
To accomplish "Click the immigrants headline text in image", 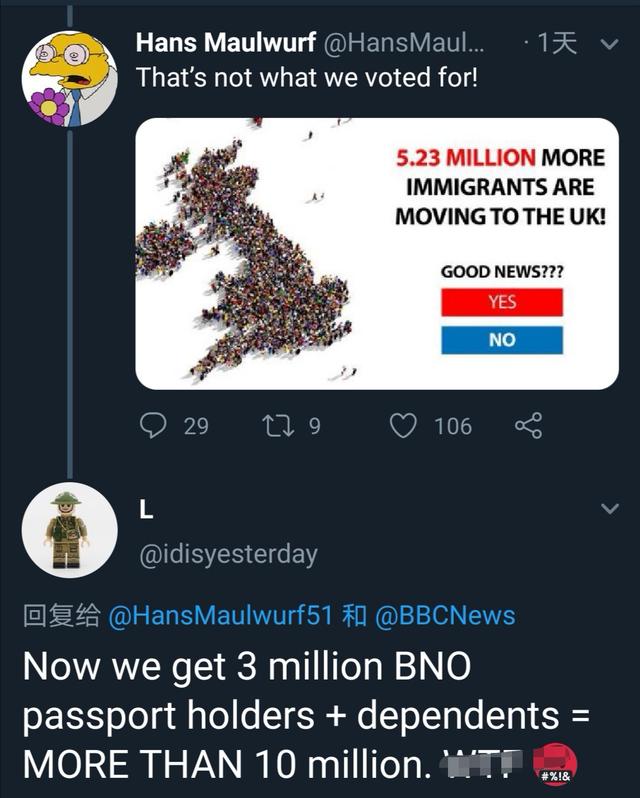I will coord(500,186).
